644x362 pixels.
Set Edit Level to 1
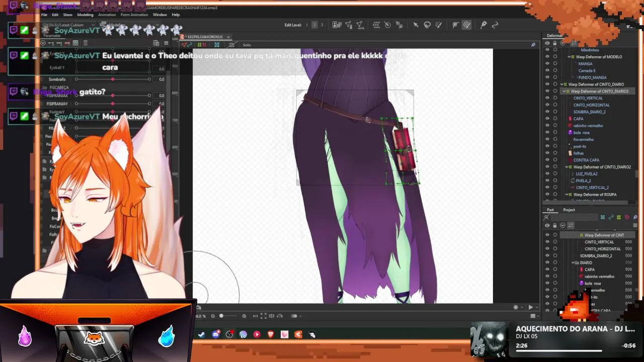pos(307,25)
